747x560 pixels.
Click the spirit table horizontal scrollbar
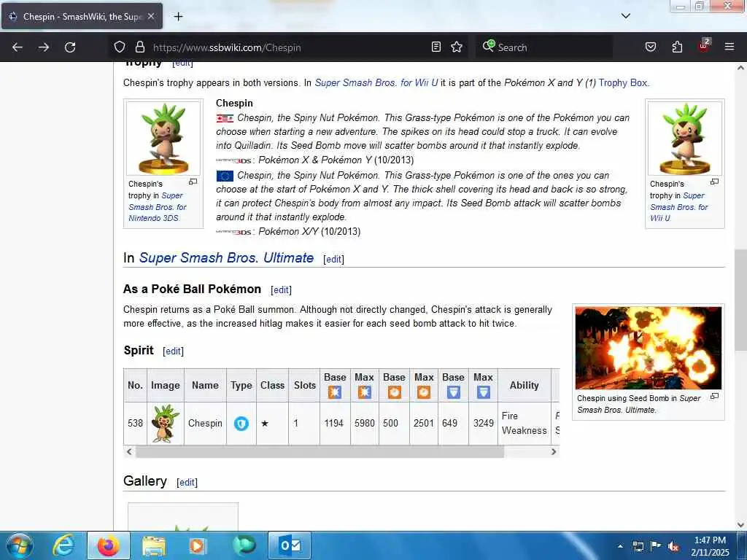[x=320, y=452]
